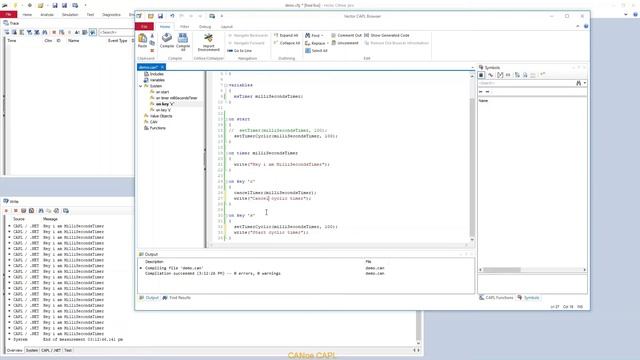The width and height of the screenshot is (640, 360).
Task: Switch to the Write window Overview tab
Action: (15, 350)
